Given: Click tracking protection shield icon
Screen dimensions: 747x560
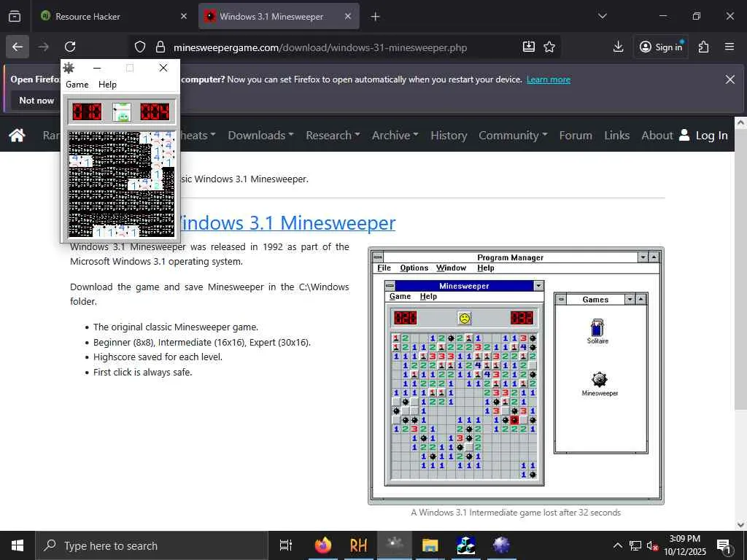Looking at the screenshot, I should tap(139, 47).
